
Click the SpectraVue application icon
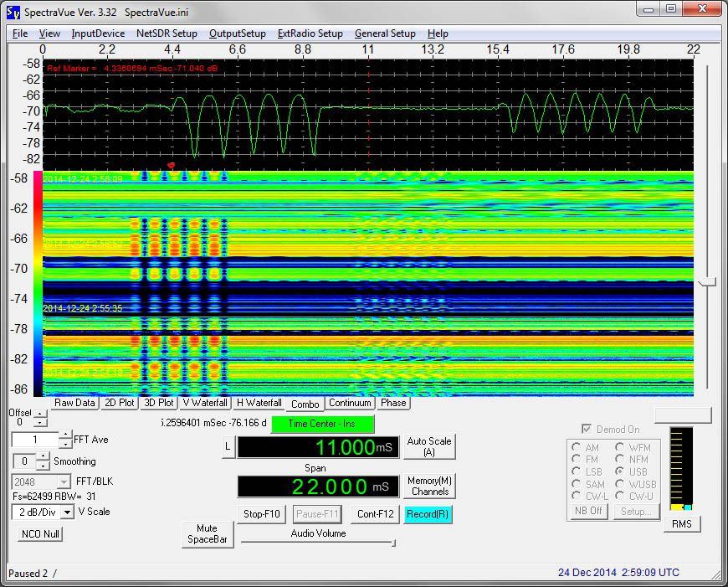point(13,12)
